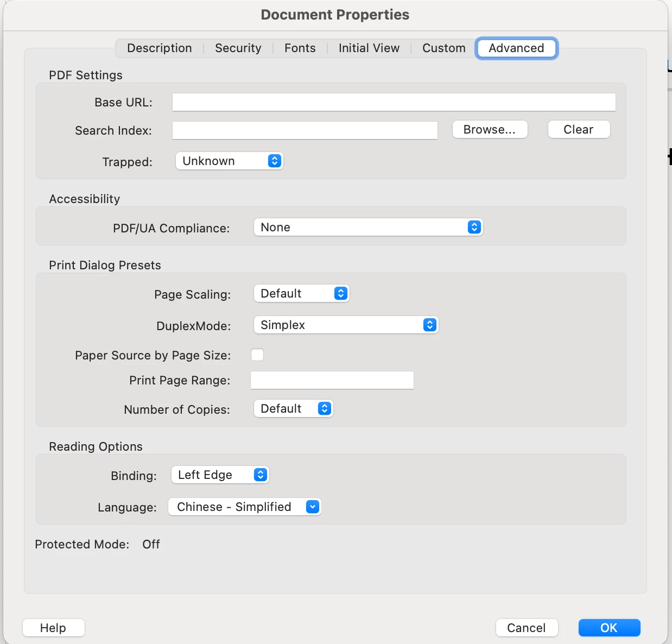Open the Security tab

click(x=238, y=48)
